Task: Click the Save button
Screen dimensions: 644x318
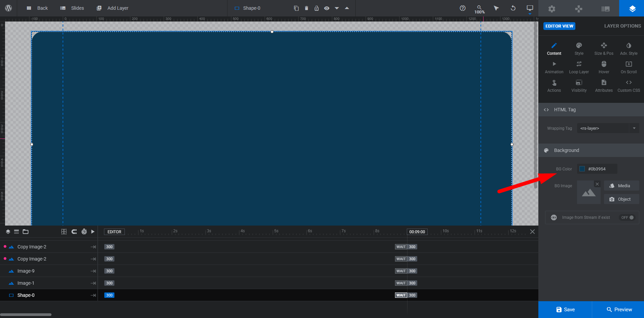Action: pos(565,310)
